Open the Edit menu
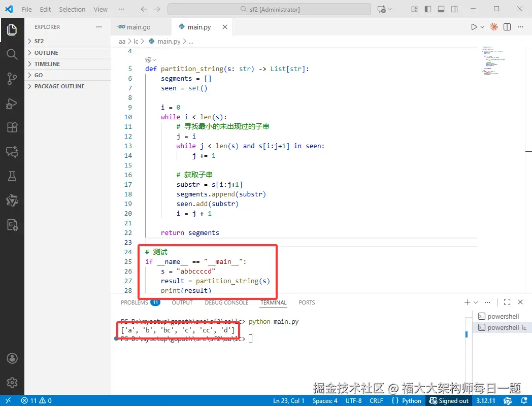Image resolution: width=532 pixels, height=406 pixels. 45,9
